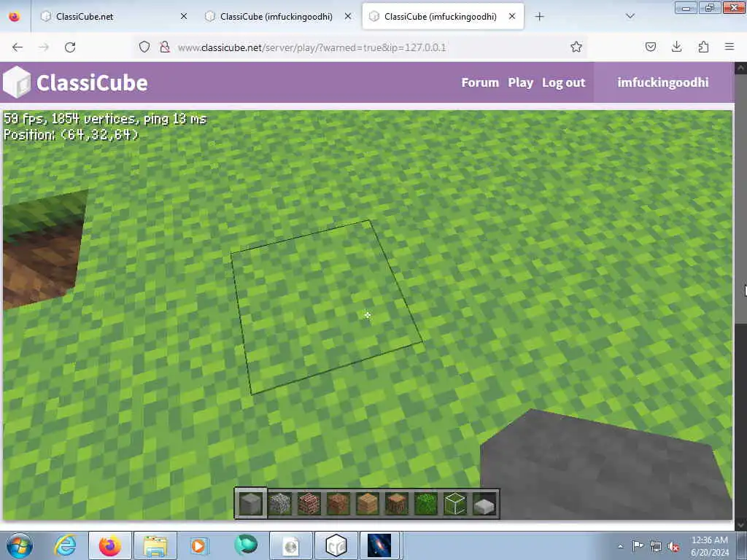Open the green globe app on taskbar
Viewport: 747px width, 560px height.
(246, 545)
